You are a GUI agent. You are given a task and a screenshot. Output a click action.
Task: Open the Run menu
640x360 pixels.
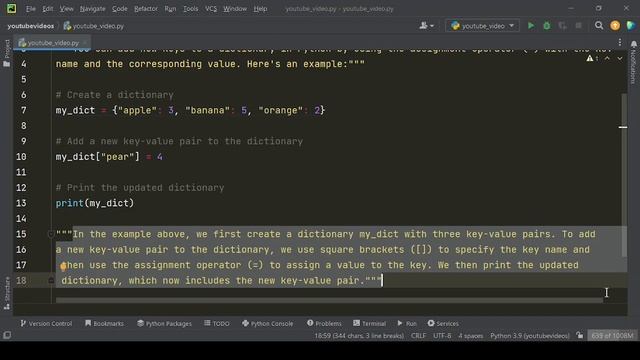click(x=170, y=9)
